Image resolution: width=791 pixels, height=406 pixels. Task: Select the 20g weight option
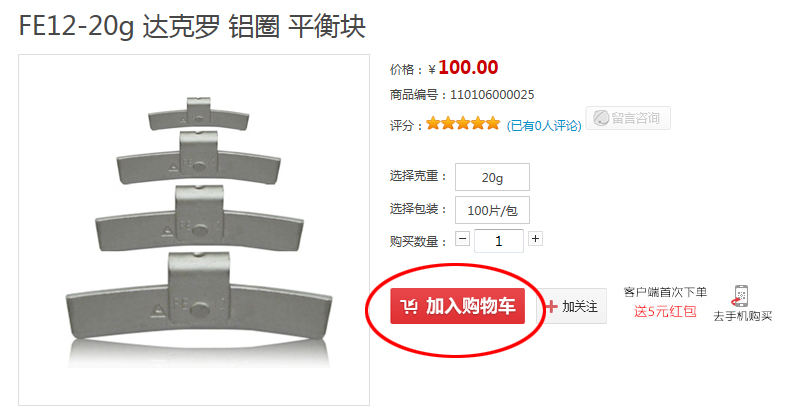pyautogui.click(x=492, y=177)
